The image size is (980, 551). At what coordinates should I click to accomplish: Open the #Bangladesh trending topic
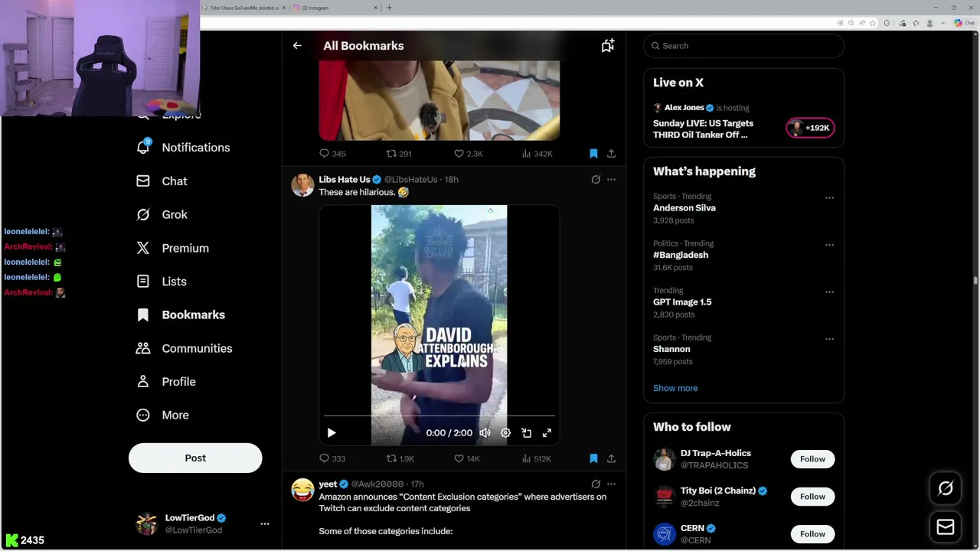(681, 255)
